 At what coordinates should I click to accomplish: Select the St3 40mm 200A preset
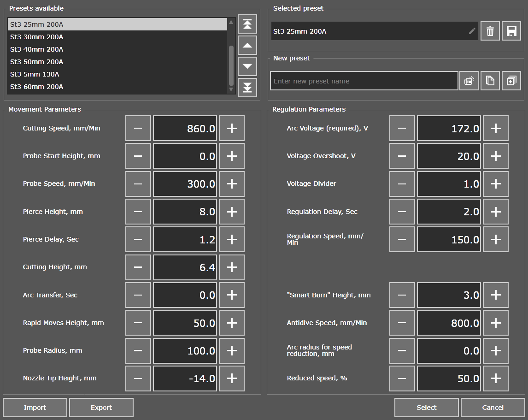37,49
